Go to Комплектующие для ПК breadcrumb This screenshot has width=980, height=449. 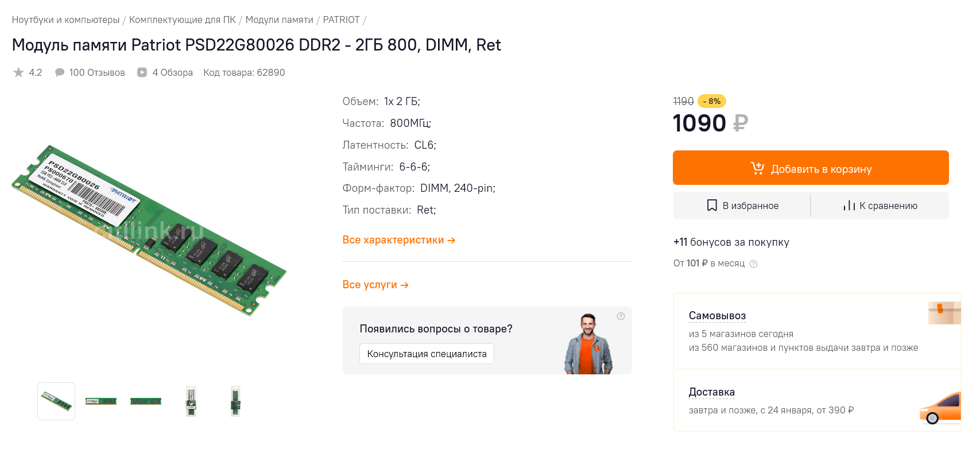tap(182, 20)
